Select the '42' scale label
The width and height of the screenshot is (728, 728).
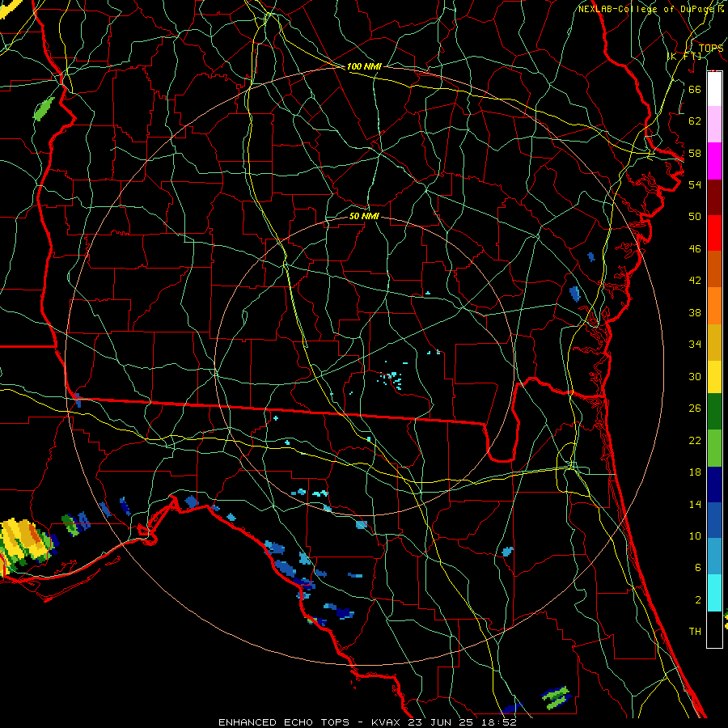tap(695, 280)
